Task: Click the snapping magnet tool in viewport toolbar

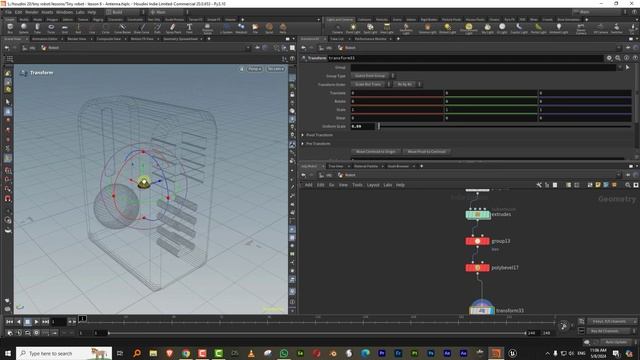Action: [7, 198]
